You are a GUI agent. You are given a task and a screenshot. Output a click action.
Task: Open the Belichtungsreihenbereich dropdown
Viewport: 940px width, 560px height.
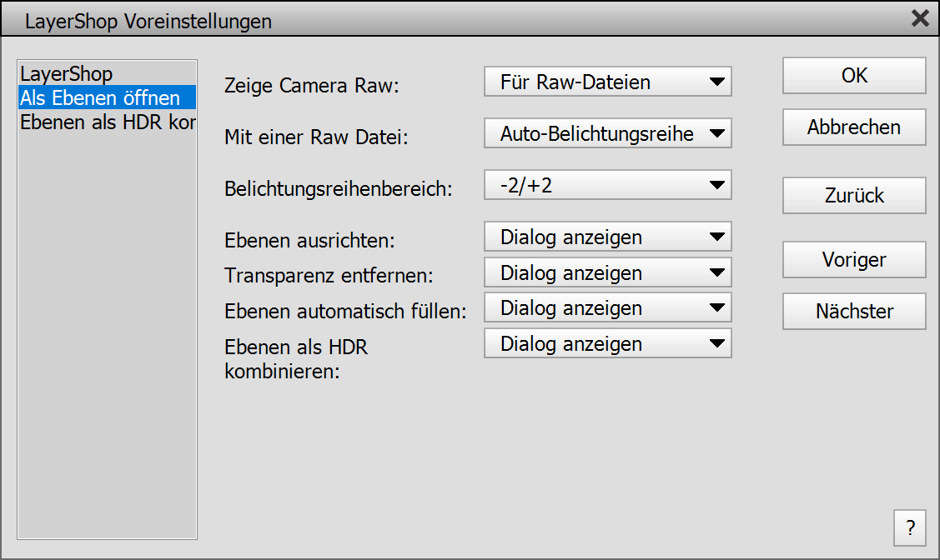[607, 186]
